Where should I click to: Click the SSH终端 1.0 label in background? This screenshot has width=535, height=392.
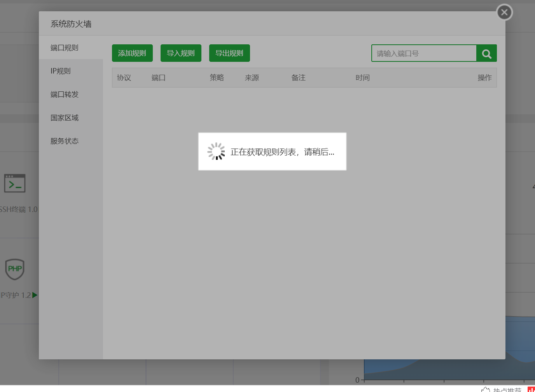click(19, 209)
